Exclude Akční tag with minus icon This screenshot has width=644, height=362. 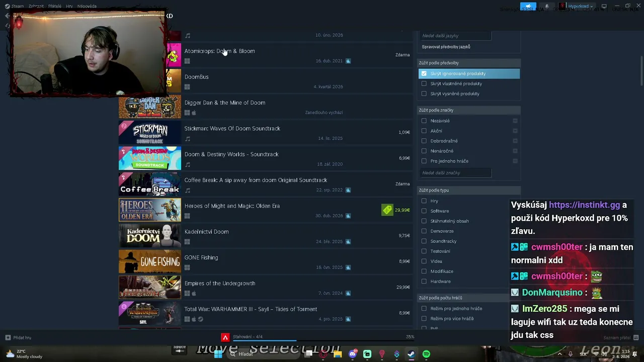coord(515,131)
